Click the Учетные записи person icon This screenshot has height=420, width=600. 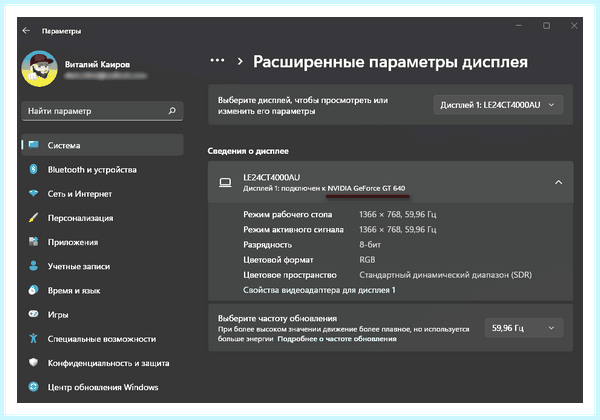(34, 265)
